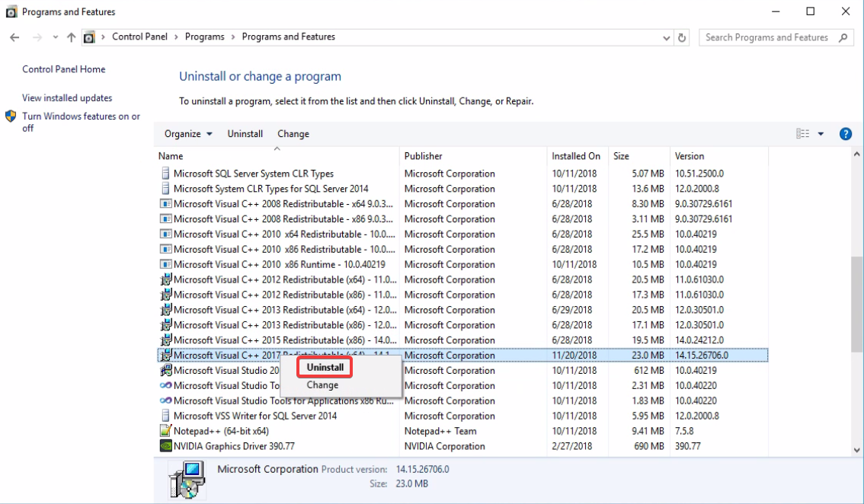864x504 pixels.
Task: Open View installed updates link
Action: (x=67, y=97)
